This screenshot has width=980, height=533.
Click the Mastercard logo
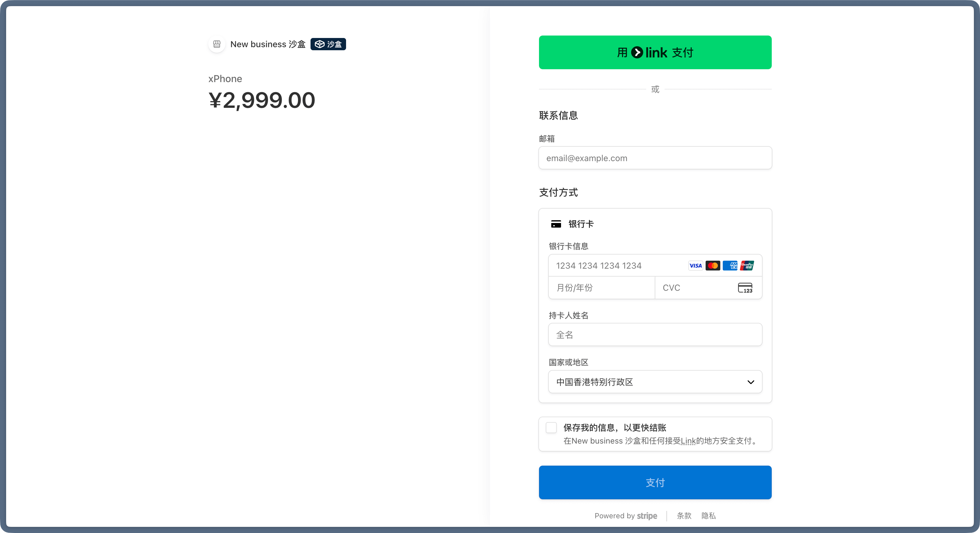[x=713, y=266]
